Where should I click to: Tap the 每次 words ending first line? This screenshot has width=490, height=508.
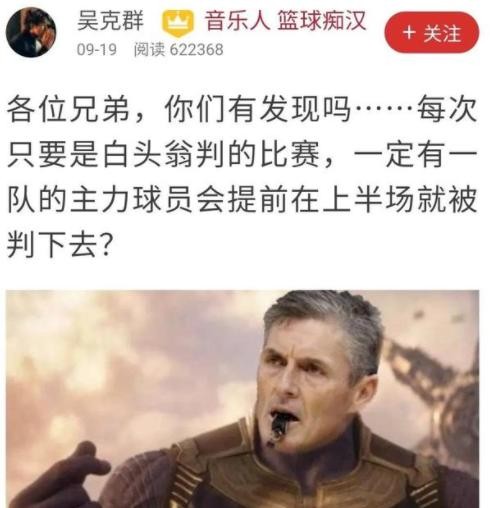(x=447, y=110)
